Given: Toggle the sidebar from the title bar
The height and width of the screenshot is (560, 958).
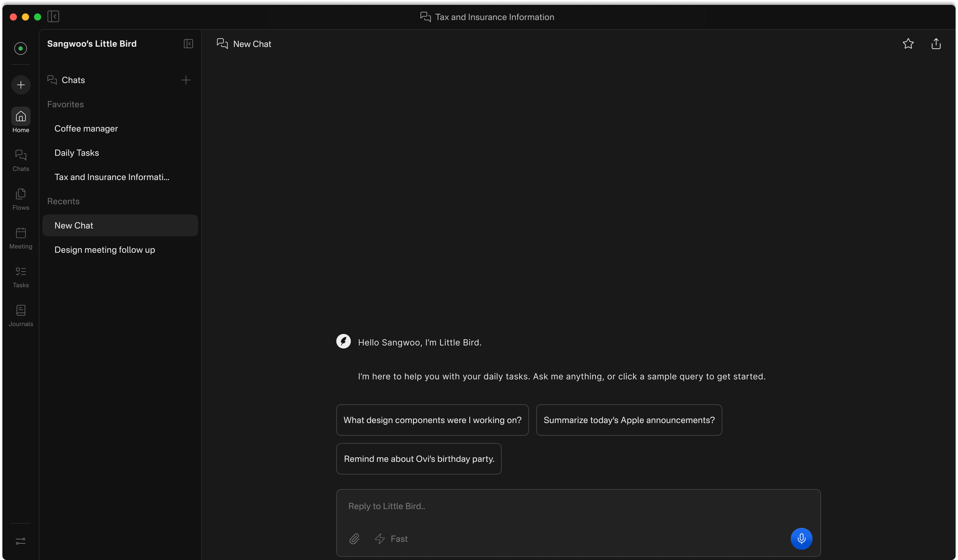Looking at the screenshot, I should (53, 16).
